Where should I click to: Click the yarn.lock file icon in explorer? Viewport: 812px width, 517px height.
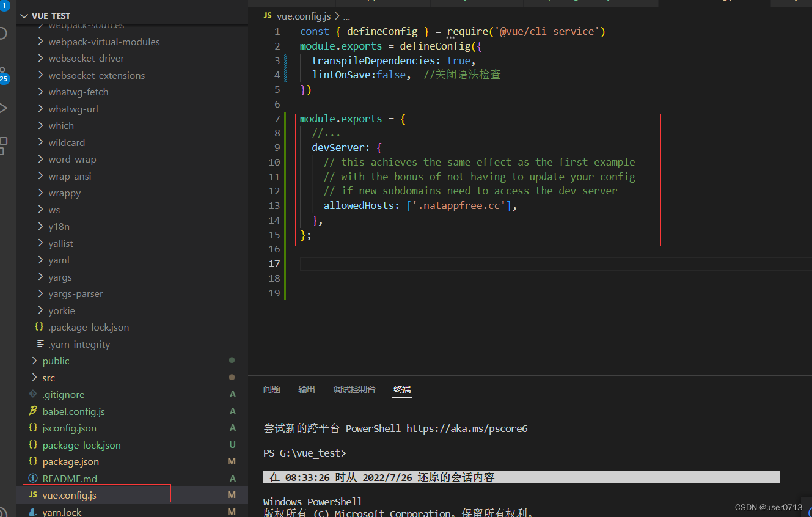point(33,511)
